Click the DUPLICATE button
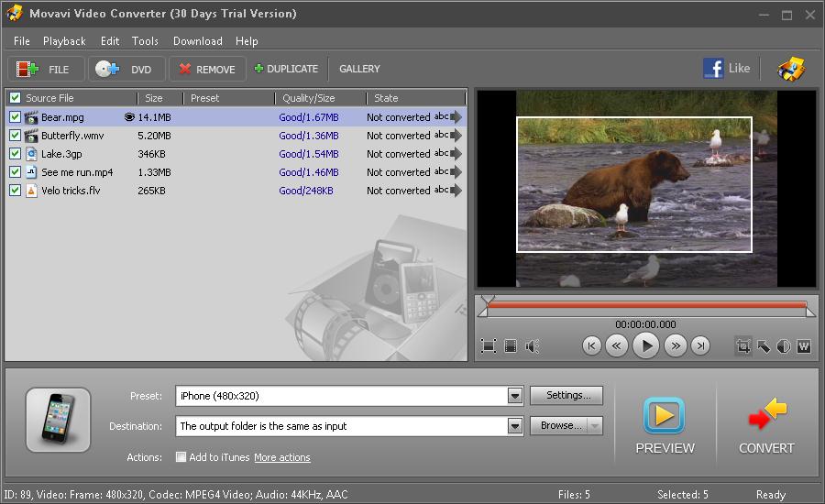 point(286,69)
